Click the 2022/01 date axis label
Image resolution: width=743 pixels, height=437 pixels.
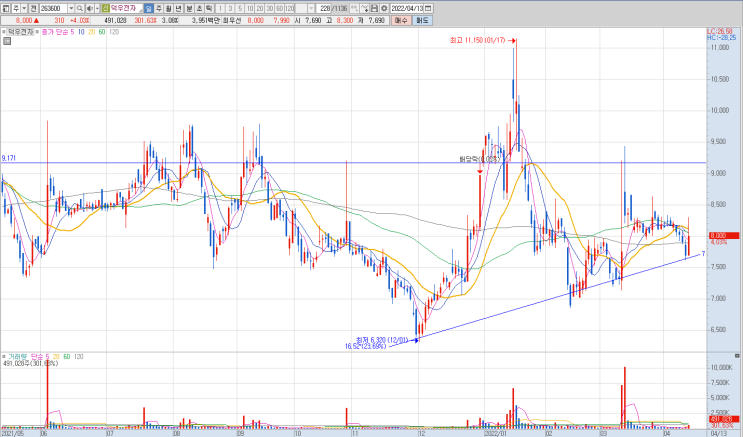pyautogui.click(x=496, y=433)
